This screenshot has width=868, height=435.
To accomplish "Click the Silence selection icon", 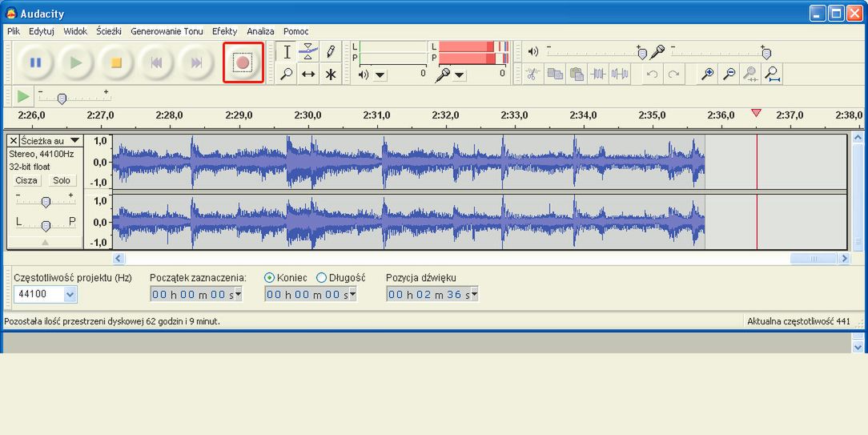I will (620, 74).
